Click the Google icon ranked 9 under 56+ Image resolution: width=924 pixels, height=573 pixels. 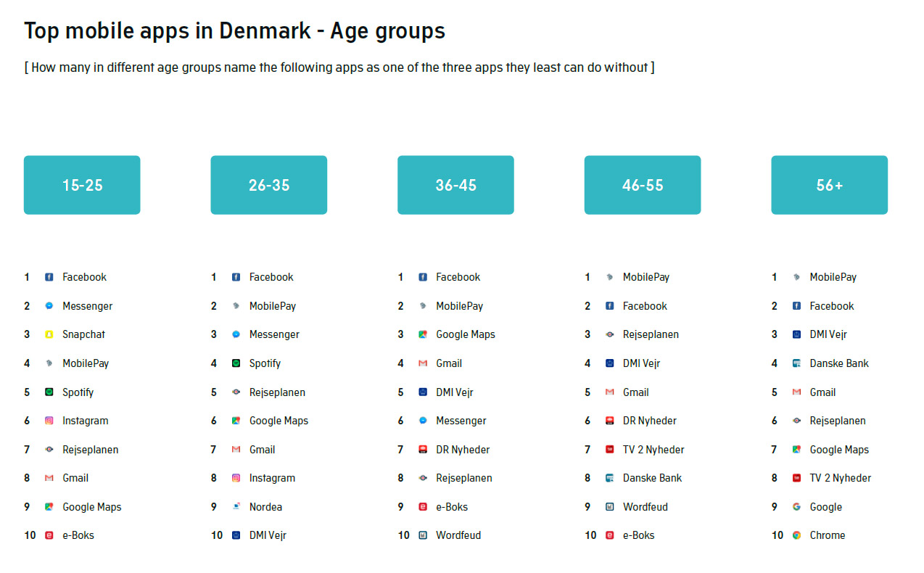[x=796, y=507]
